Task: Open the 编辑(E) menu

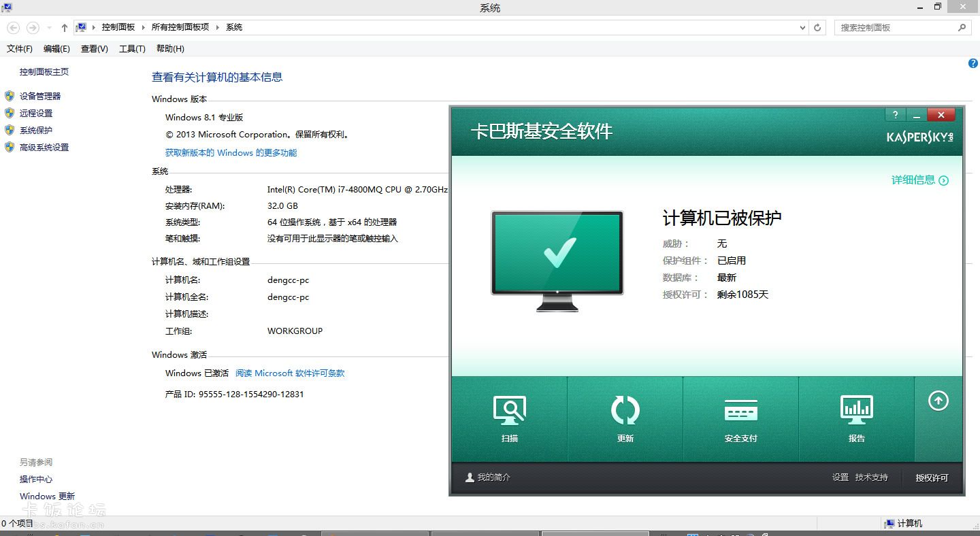Action: pos(56,49)
